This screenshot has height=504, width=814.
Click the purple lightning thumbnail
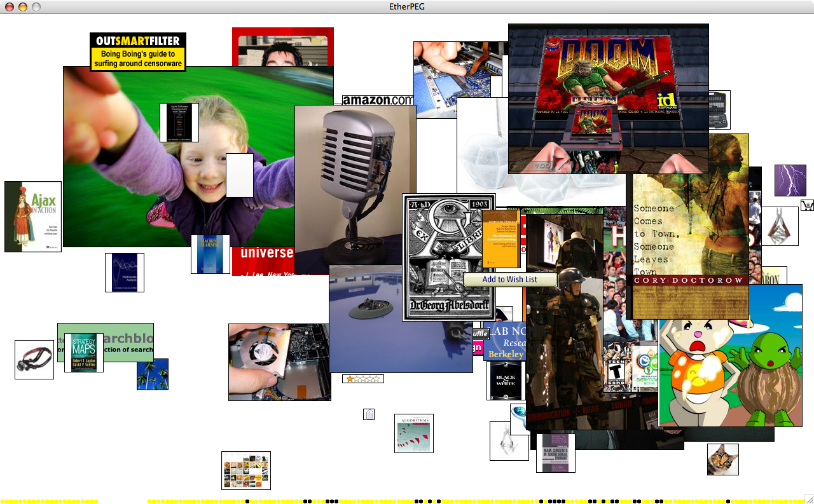[790, 180]
